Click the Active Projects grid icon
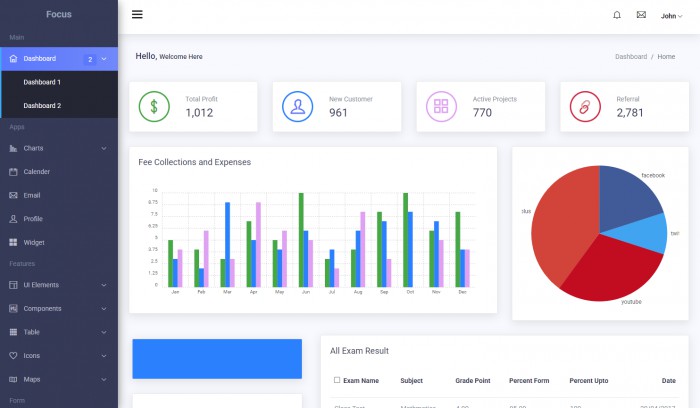 (x=441, y=106)
